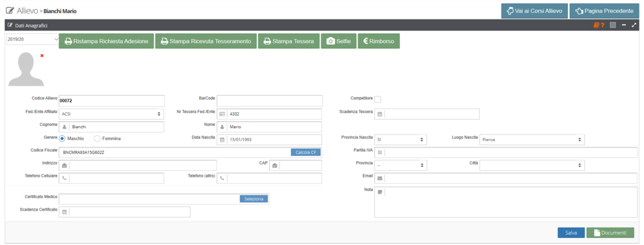Click the person icon in Nome field
This screenshot has height=245, width=644.
(x=222, y=127)
